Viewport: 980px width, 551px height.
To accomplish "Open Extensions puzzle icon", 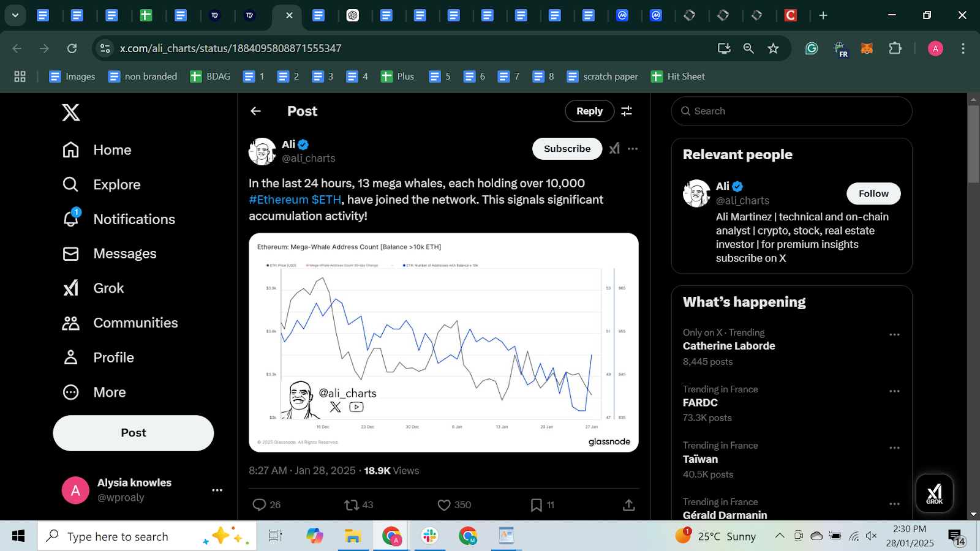I will pyautogui.click(x=895, y=48).
